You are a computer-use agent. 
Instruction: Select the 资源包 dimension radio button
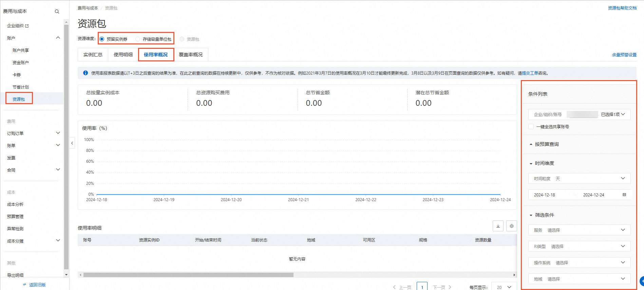182,39
